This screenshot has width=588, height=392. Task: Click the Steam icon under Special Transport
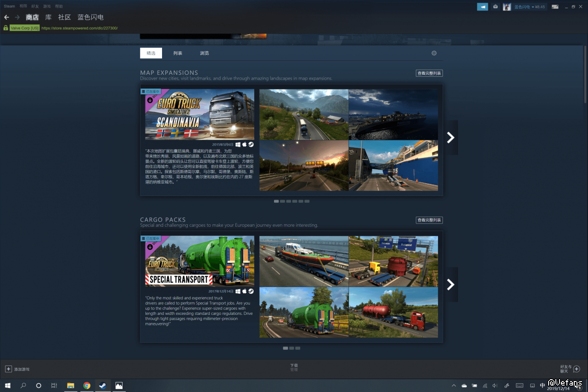pyautogui.click(x=251, y=291)
